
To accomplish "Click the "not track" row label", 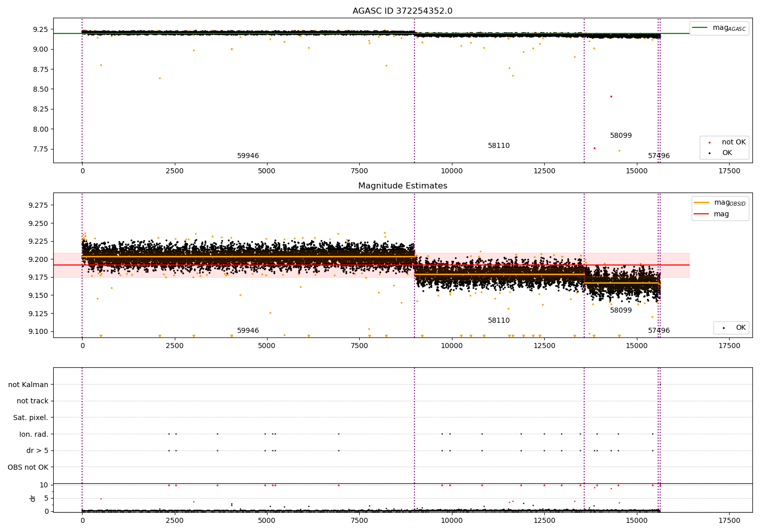I will [x=32, y=401].
